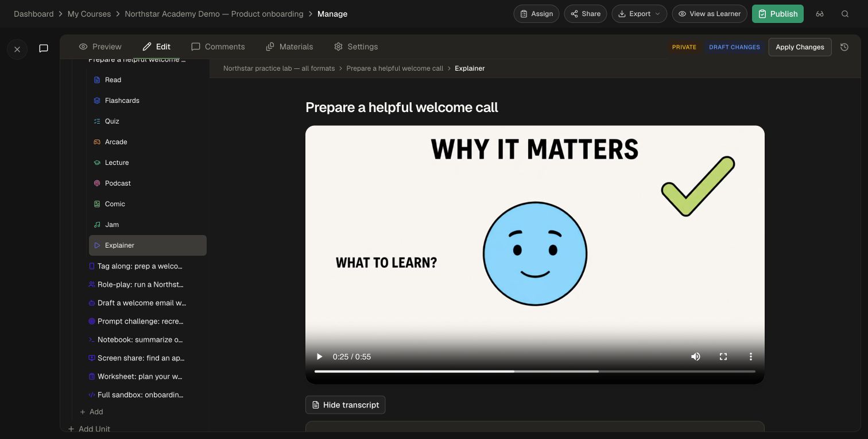Open search with the magnifier icon

845,14
